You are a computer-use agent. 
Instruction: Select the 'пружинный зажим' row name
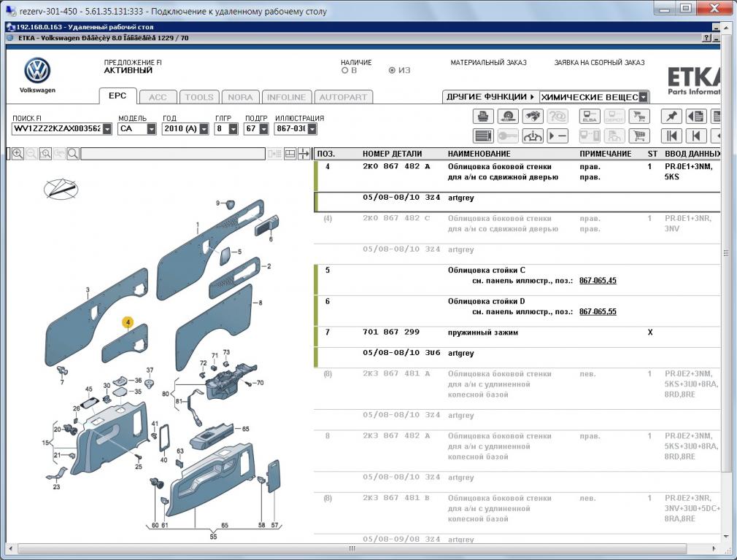[483, 332]
